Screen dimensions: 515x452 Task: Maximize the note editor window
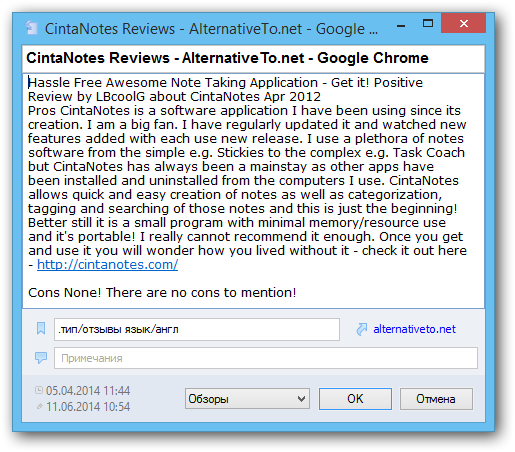(428, 24)
